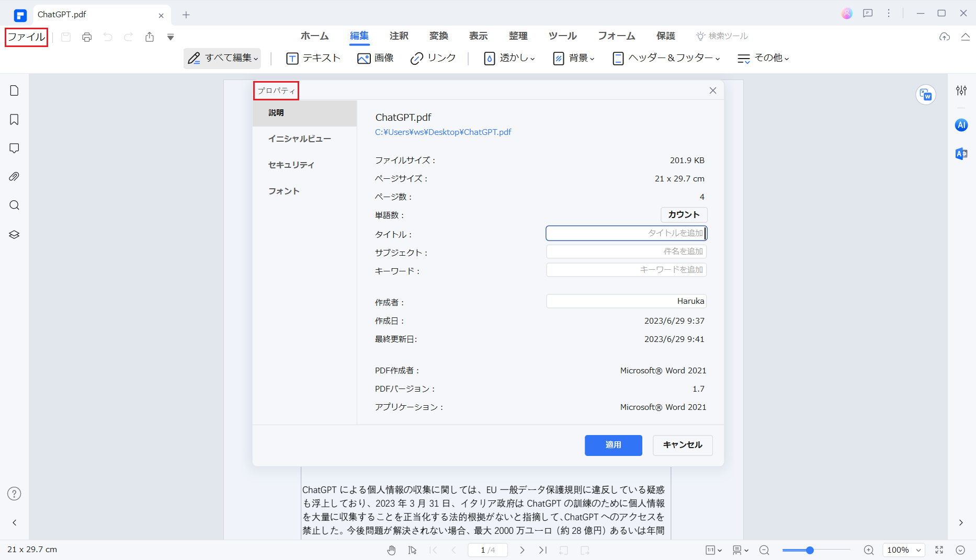
Task: Click the 適用 button
Action: click(x=613, y=445)
